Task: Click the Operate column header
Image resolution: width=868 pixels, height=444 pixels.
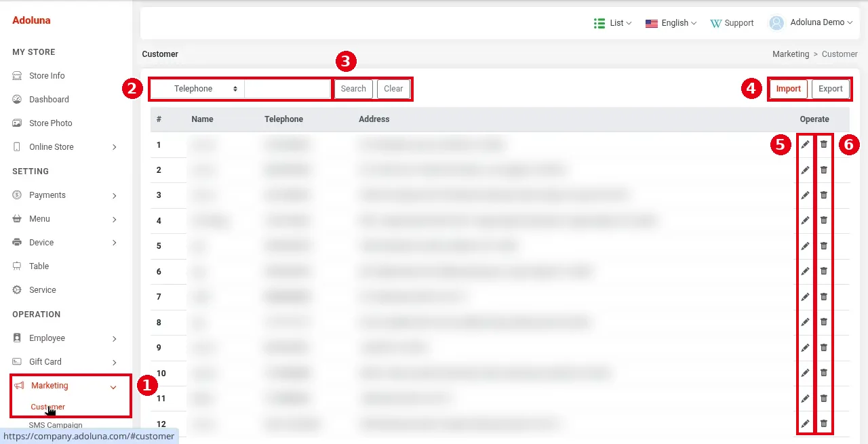Action: click(814, 119)
